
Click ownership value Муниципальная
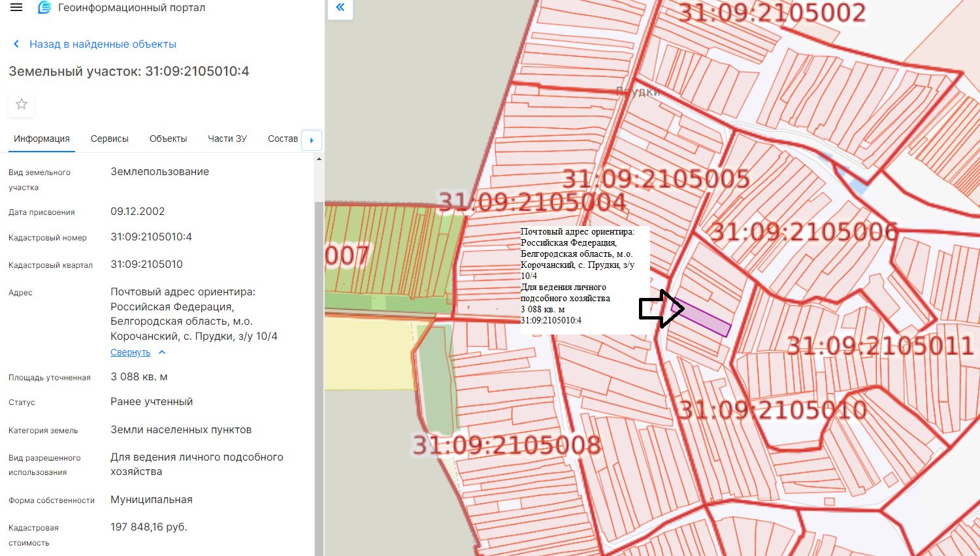[152, 499]
